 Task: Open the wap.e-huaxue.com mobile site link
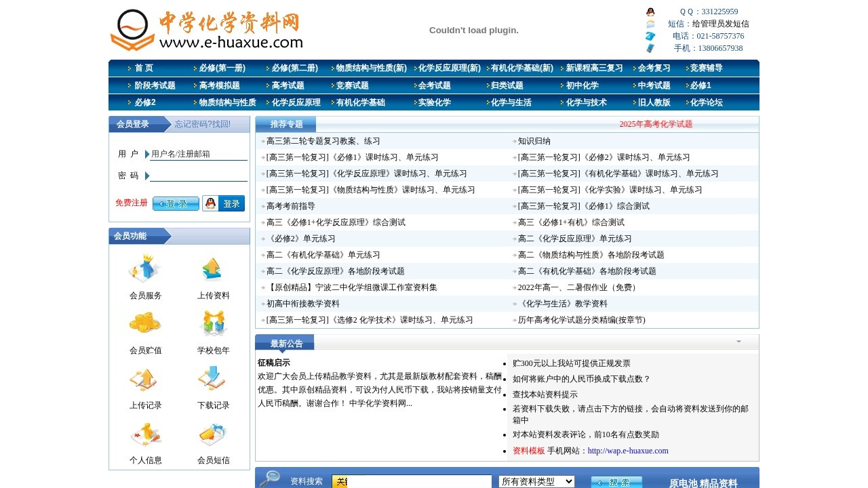coord(629,450)
